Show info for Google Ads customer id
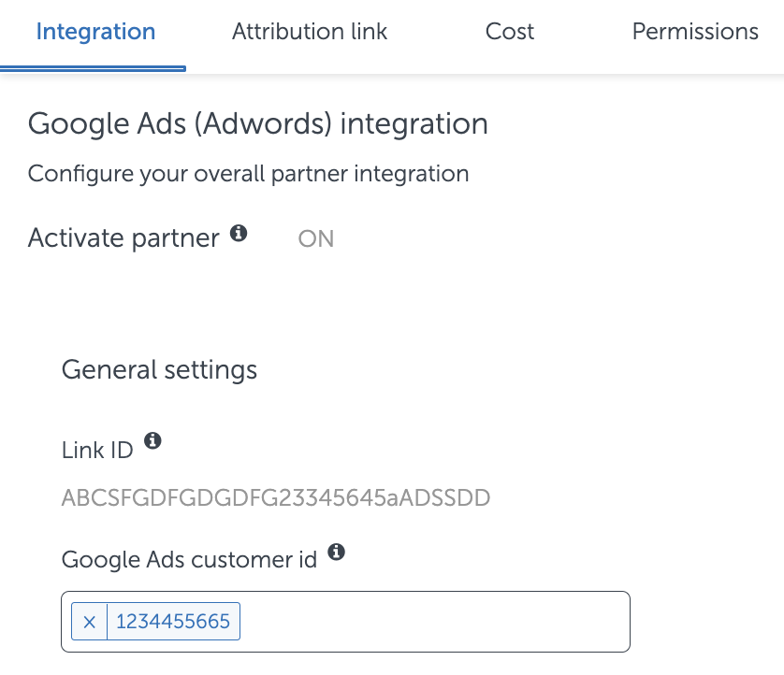The image size is (784, 675). click(x=336, y=553)
